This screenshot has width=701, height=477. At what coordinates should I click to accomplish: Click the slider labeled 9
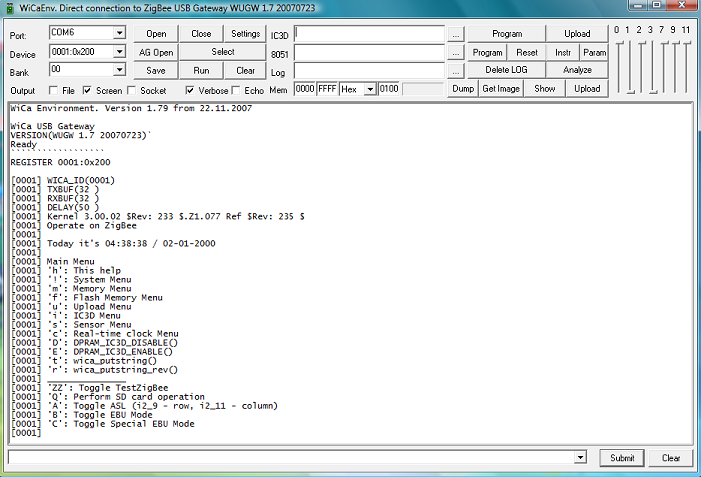click(676, 67)
